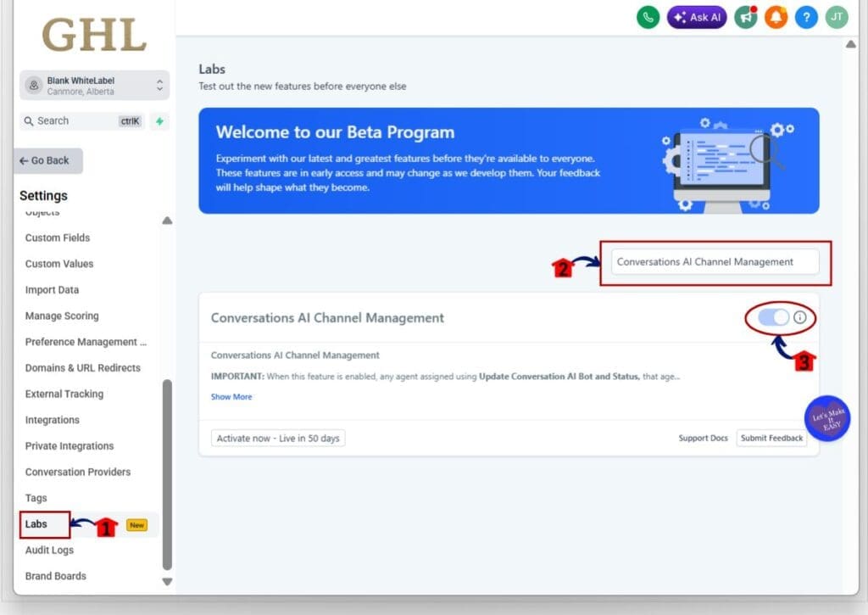Open Audit Logs settings
Image resolution: width=868 pixels, height=615 pixels.
[x=49, y=551]
